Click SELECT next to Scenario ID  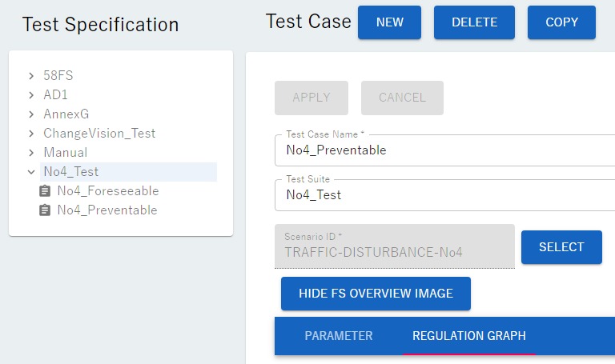click(561, 247)
